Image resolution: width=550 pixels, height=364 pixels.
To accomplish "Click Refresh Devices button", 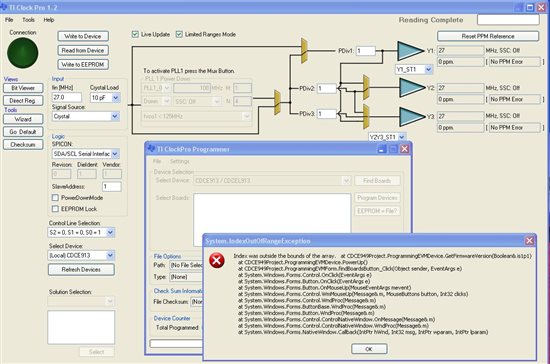I will [81, 269].
